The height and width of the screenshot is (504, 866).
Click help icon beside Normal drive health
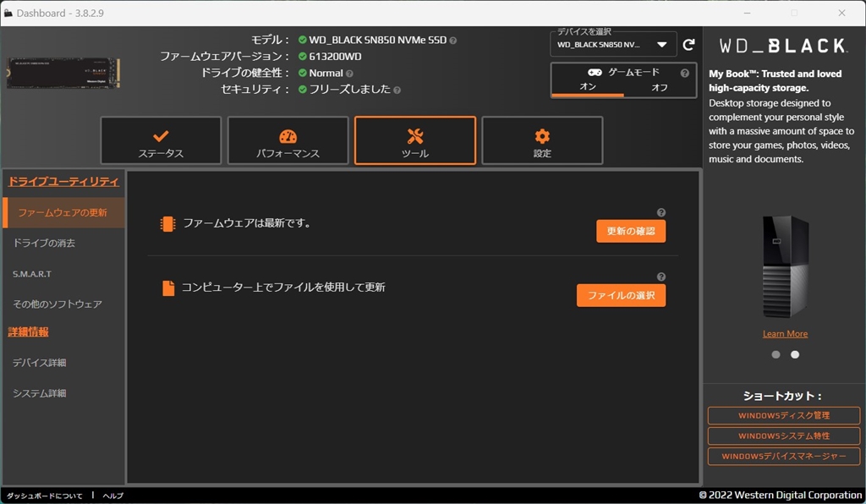coord(349,74)
